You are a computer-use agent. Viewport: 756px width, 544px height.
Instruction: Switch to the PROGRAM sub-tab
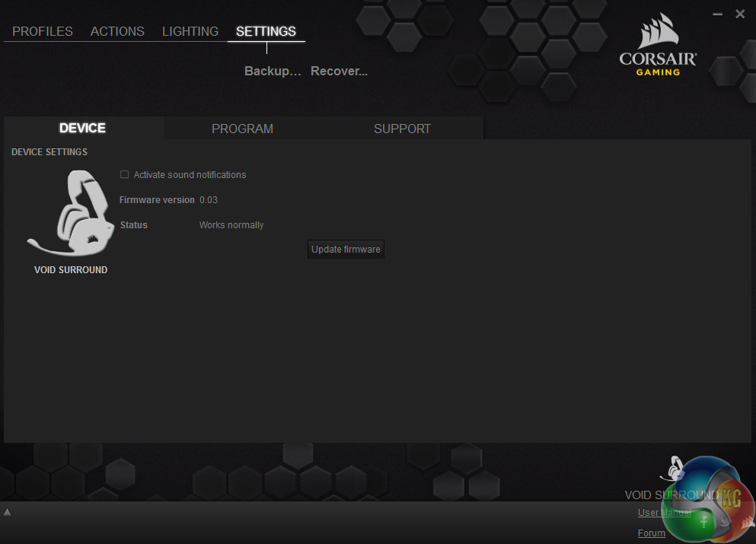[243, 129]
